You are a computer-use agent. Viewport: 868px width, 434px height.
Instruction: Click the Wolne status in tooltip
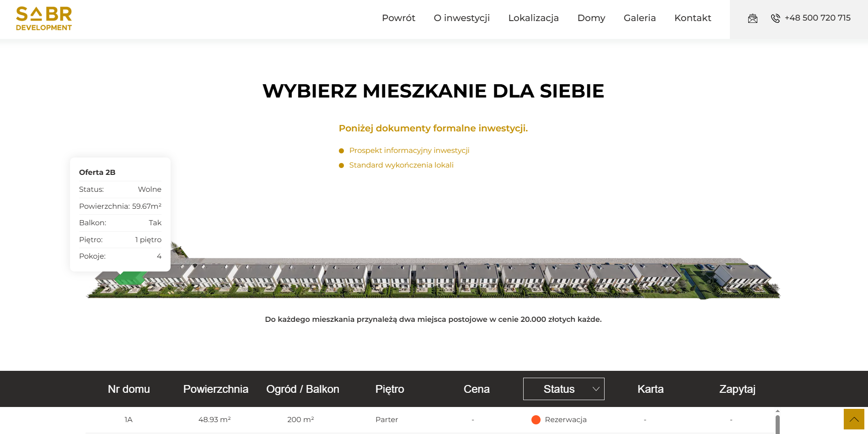[150, 189]
